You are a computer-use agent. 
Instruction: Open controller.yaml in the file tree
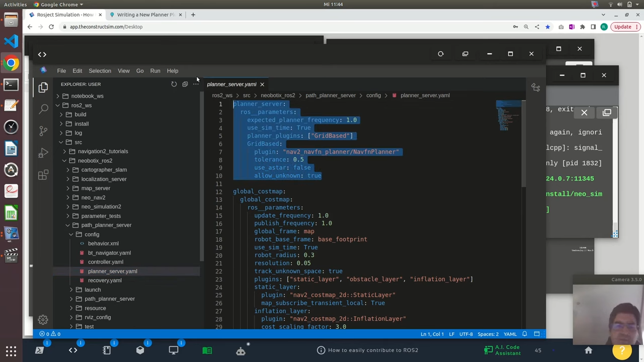(x=105, y=262)
